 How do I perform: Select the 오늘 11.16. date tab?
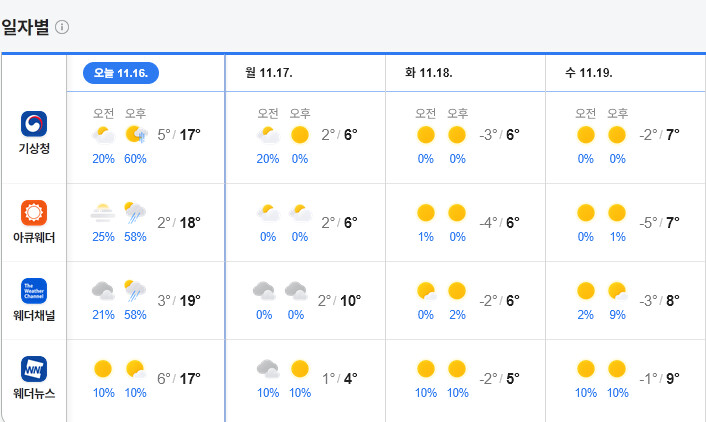[x=121, y=73]
